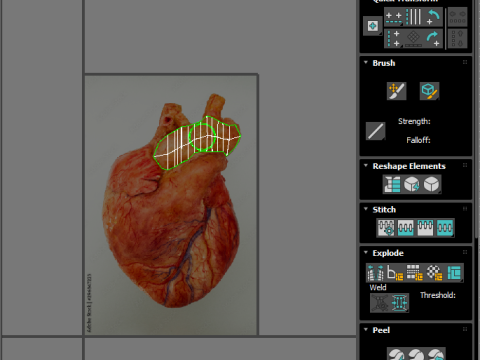The width and height of the screenshot is (480, 360).
Task: Click the plain cube Relax Custom icon
Action: click(x=432, y=184)
